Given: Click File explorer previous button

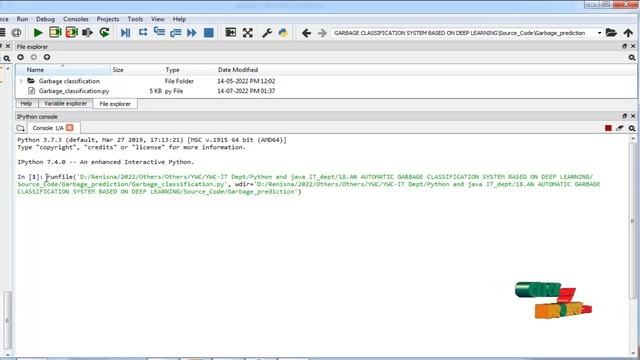Looking at the screenshot, I should [20, 57].
